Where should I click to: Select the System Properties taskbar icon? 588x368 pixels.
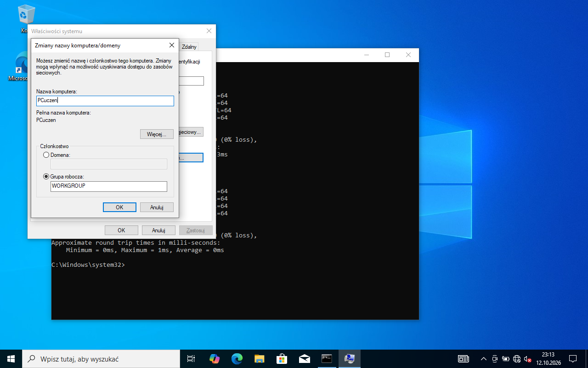(x=350, y=359)
